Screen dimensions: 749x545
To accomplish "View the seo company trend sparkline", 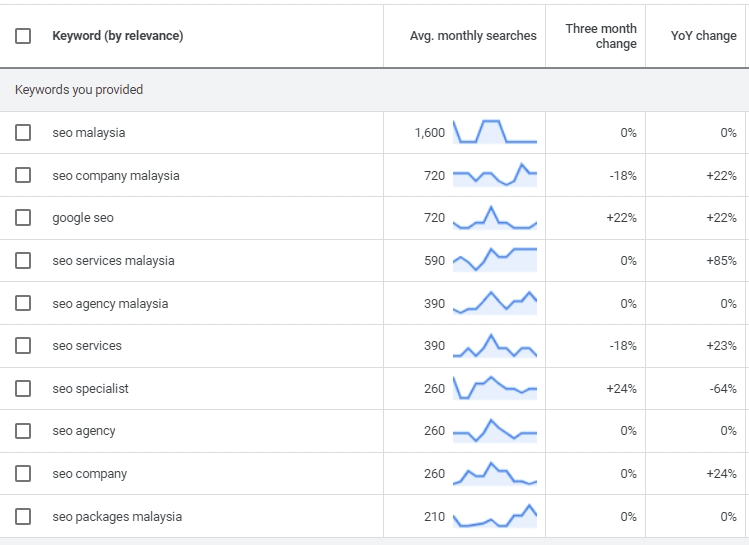I will tap(495, 474).
